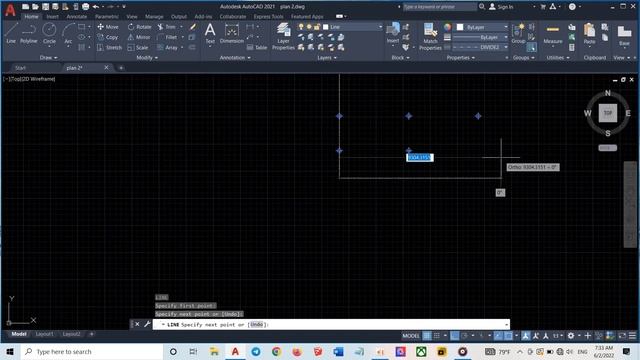The image size is (640, 360).
Task: Switch to the Parametric ribbon tab
Action: pos(107,17)
